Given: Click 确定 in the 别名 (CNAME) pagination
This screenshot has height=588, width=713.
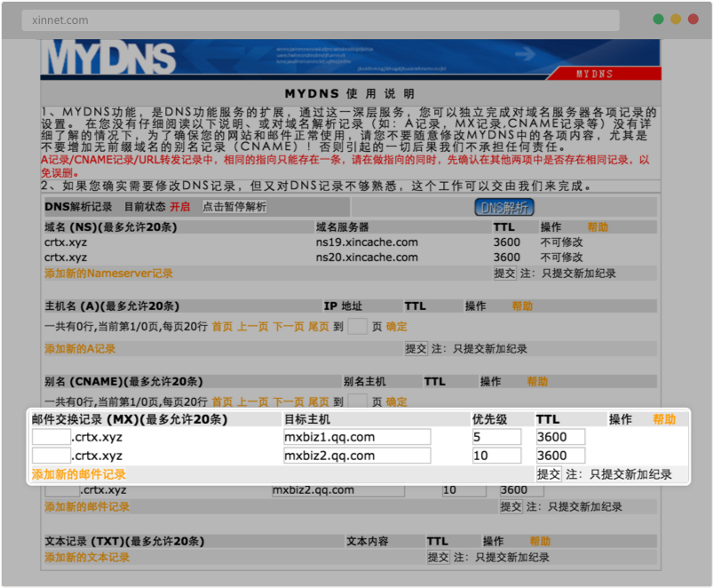Looking at the screenshot, I should coord(397,402).
